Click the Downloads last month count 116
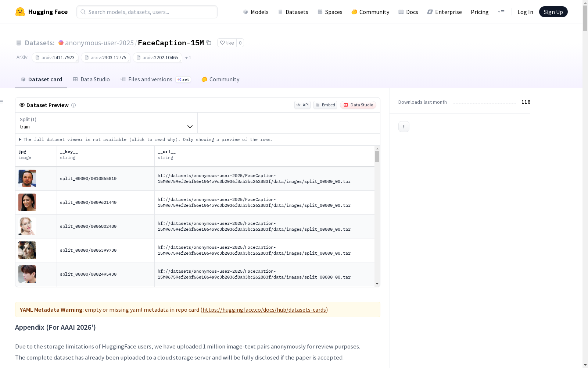Image resolution: width=588 pixels, height=368 pixels. (x=526, y=102)
